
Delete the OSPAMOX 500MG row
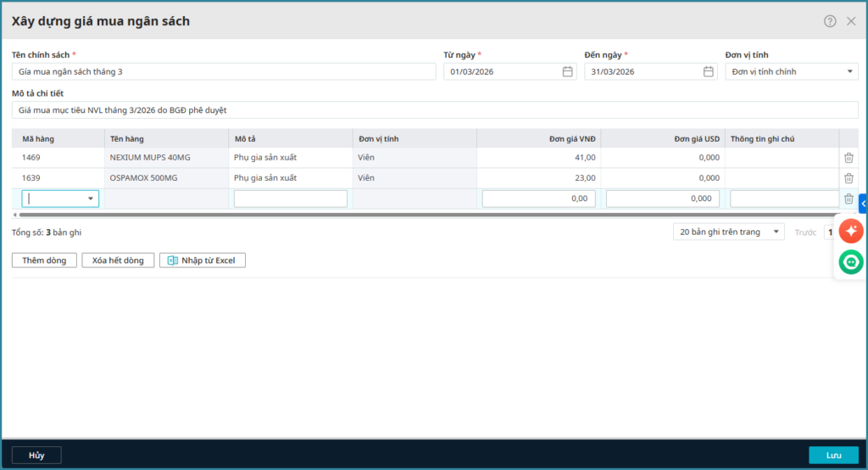[x=849, y=178]
